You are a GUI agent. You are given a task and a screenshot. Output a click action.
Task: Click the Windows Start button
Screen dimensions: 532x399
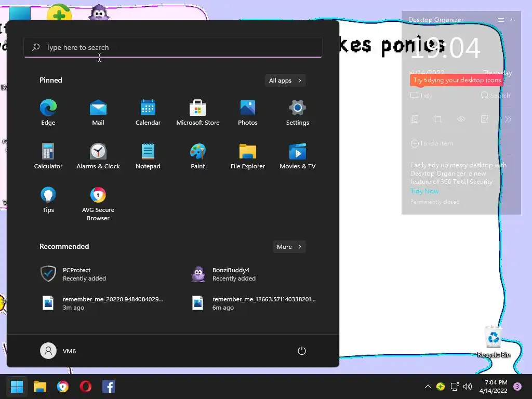(17, 387)
